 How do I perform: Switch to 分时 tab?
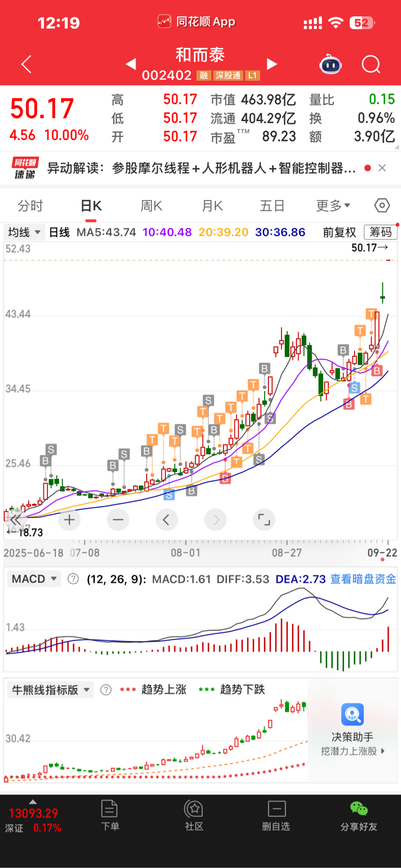(x=30, y=206)
